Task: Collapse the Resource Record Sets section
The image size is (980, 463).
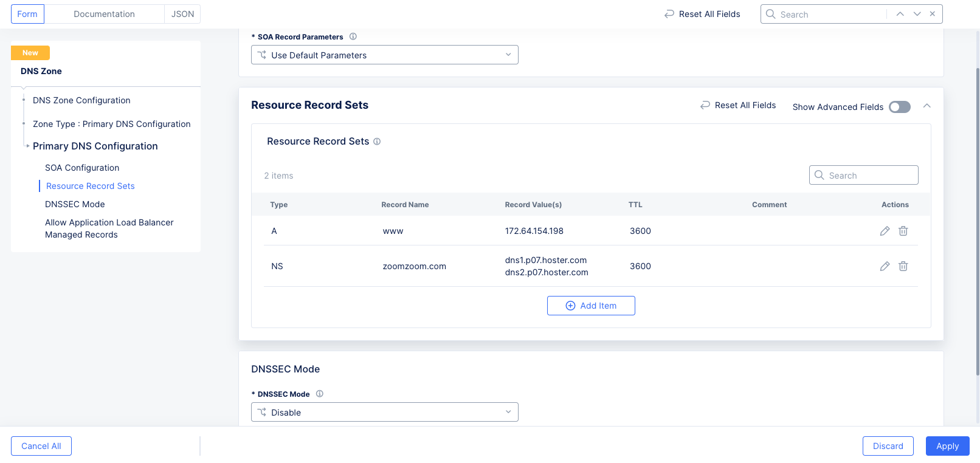Action: coord(927,106)
